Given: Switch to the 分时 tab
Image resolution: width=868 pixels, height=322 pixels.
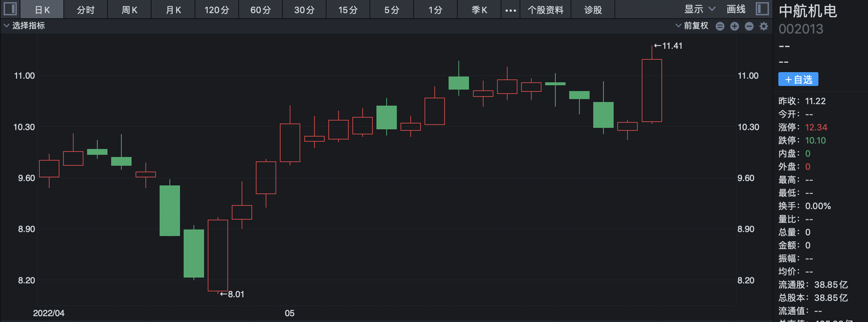Looking at the screenshot, I should [x=86, y=10].
